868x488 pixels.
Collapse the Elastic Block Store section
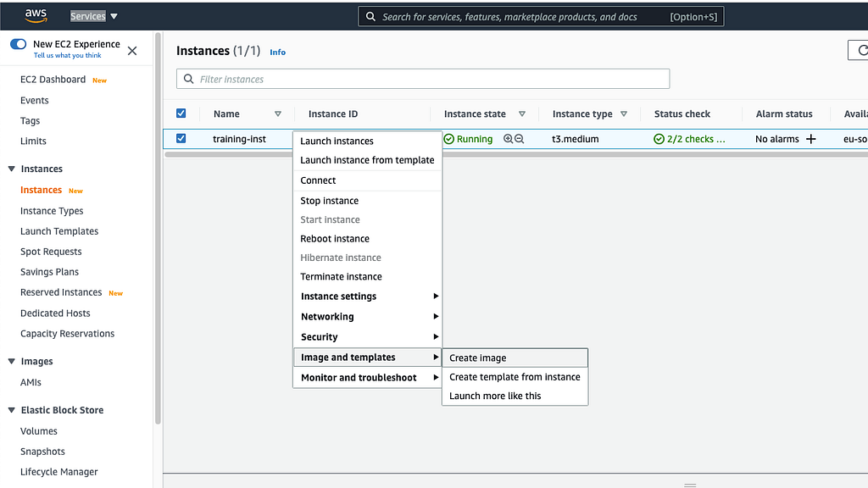click(x=12, y=410)
